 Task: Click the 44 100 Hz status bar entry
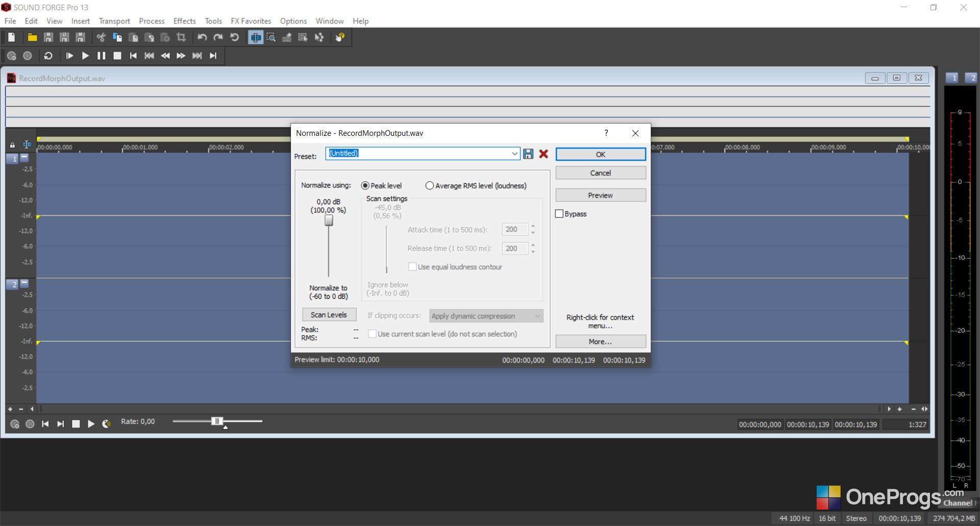[794, 518]
